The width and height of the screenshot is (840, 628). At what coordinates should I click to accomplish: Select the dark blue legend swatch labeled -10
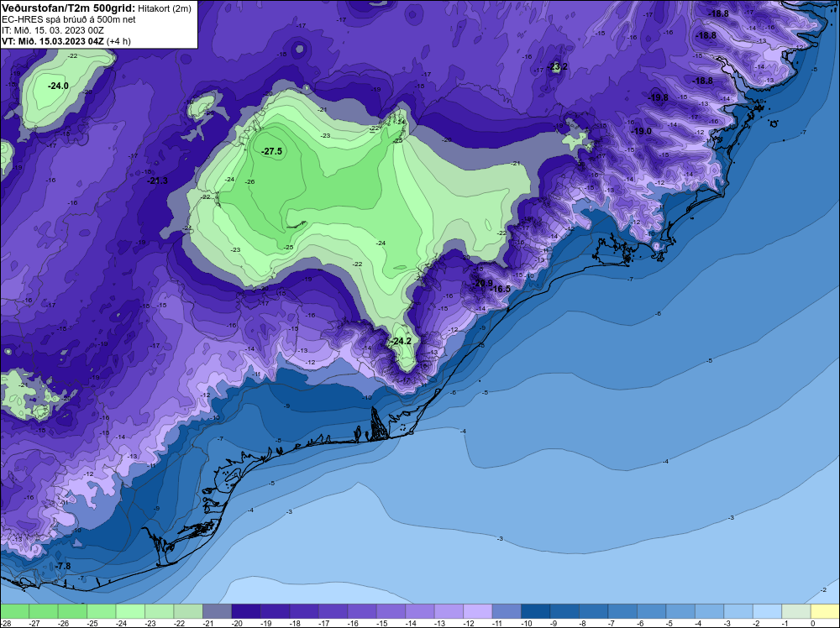pos(535,611)
